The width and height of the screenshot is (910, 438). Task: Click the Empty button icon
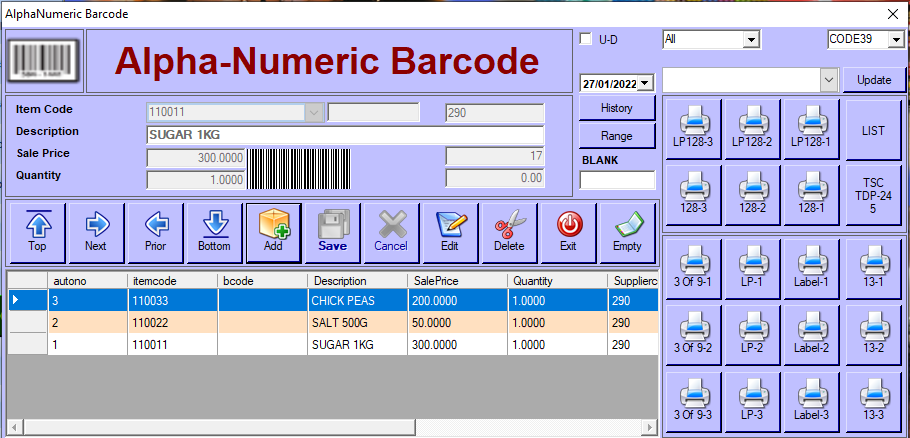point(627,224)
